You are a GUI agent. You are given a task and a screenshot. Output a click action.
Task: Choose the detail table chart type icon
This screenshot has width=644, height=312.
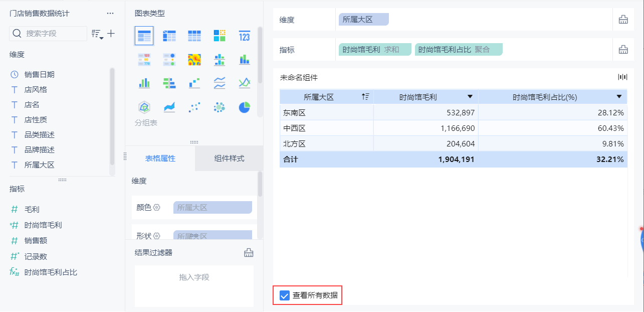(x=194, y=36)
